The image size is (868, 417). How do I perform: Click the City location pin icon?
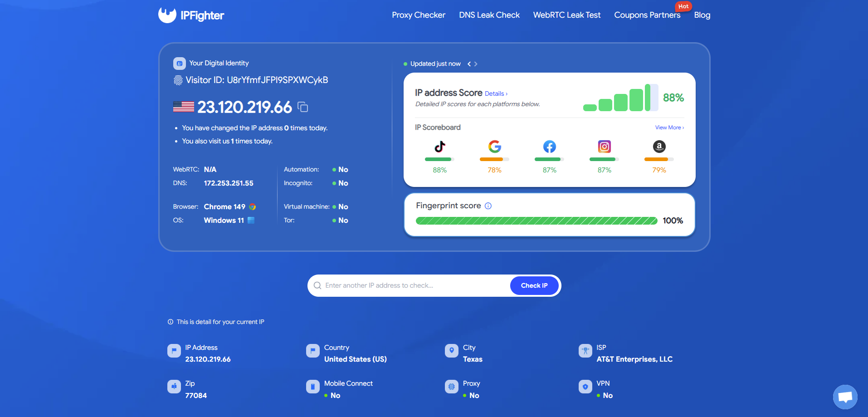(x=451, y=351)
